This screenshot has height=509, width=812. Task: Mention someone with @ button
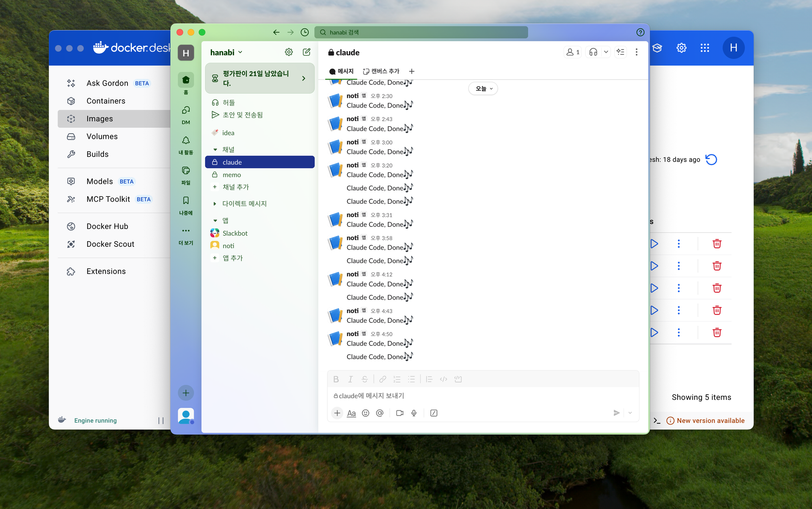380,413
